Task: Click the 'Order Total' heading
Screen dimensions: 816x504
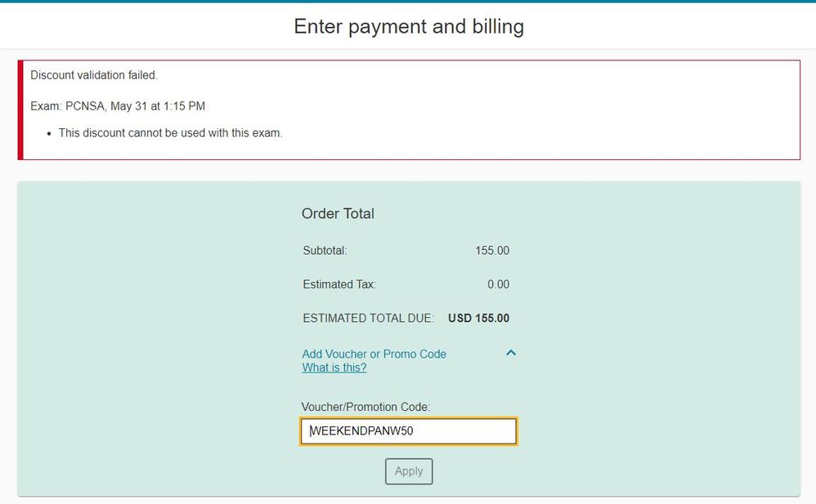Action: (x=338, y=214)
